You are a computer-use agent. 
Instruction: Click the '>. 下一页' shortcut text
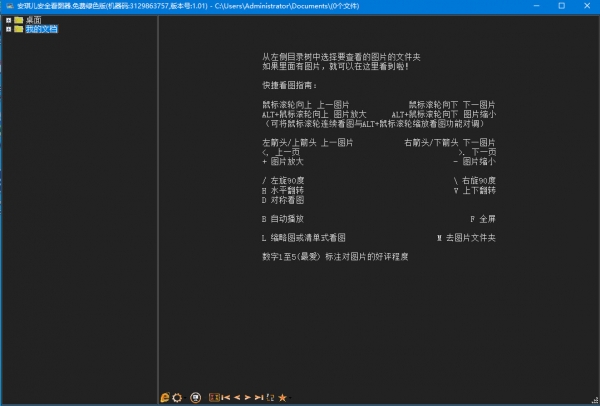(477, 152)
